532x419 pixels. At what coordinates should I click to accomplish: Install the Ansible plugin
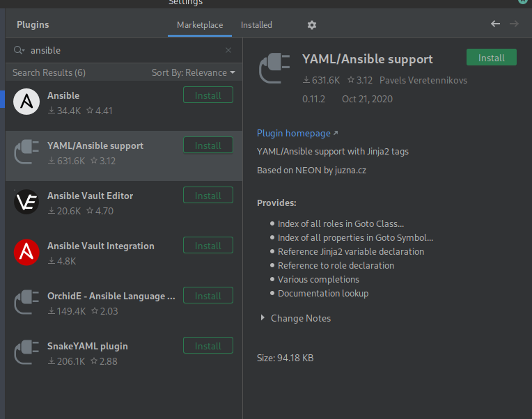pos(208,95)
